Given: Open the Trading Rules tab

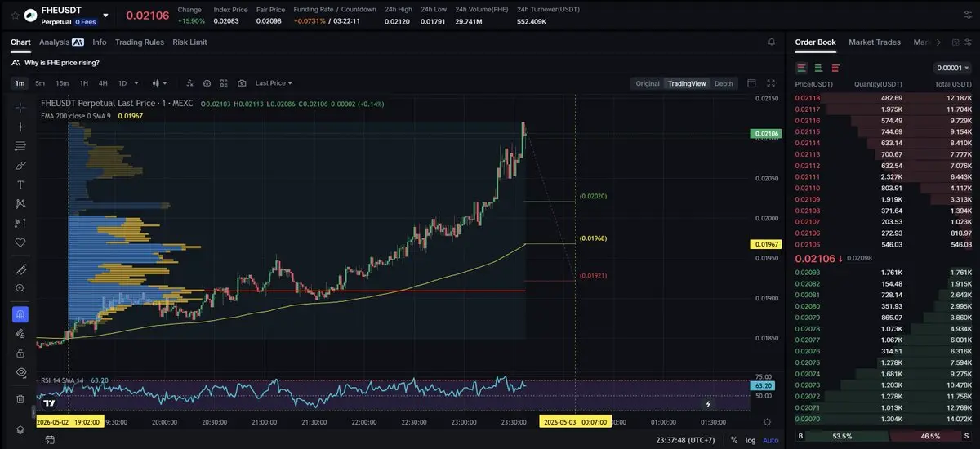Looking at the screenshot, I should click(140, 42).
